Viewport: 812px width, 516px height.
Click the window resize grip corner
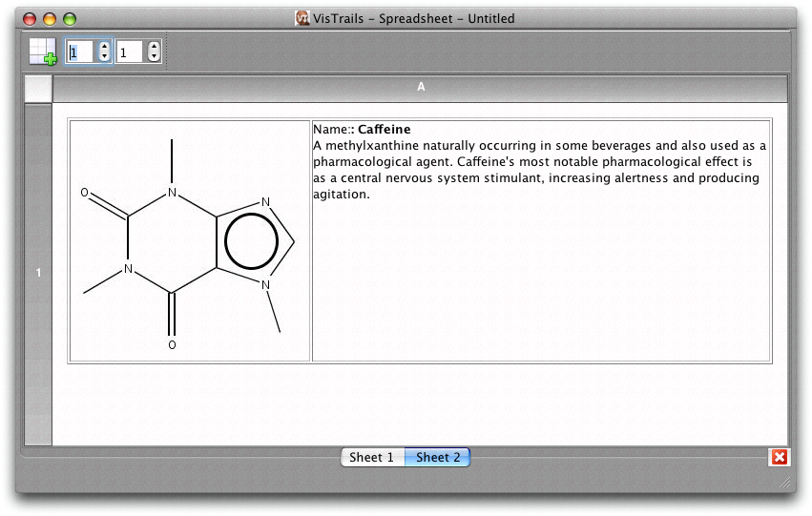785,484
